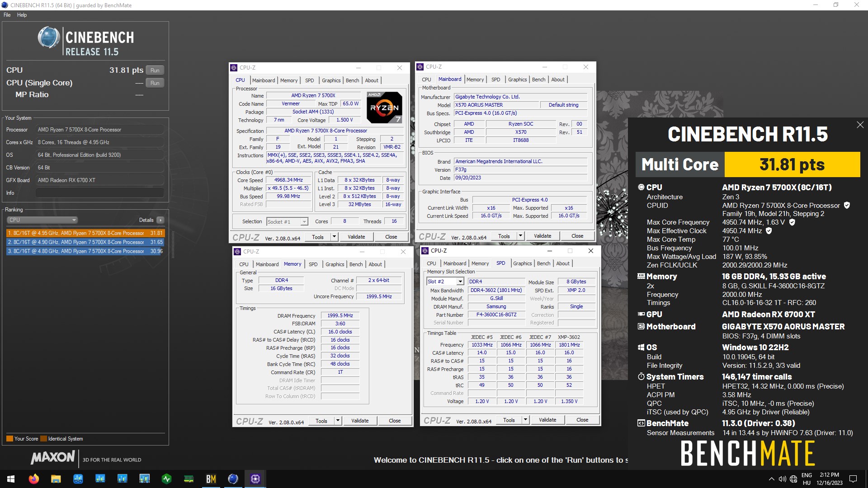The width and height of the screenshot is (868, 488).
Task: Select the 4.95 GHz ranking entry scoring 31.81
Action: [x=85, y=233]
